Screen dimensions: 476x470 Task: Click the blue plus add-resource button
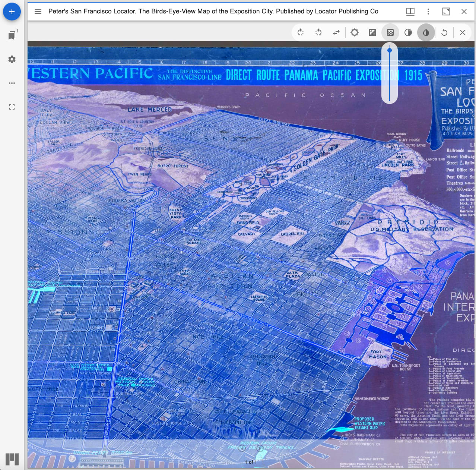12,12
